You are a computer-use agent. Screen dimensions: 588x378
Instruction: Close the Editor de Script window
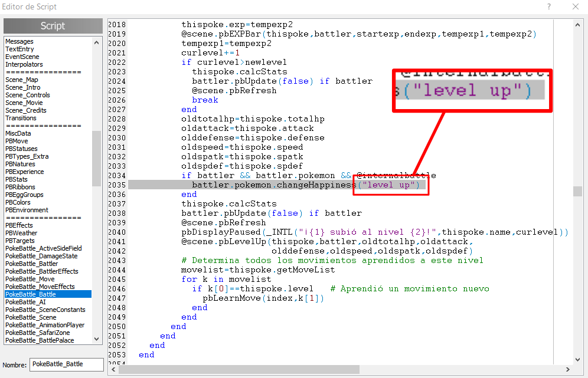click(576, 7)
